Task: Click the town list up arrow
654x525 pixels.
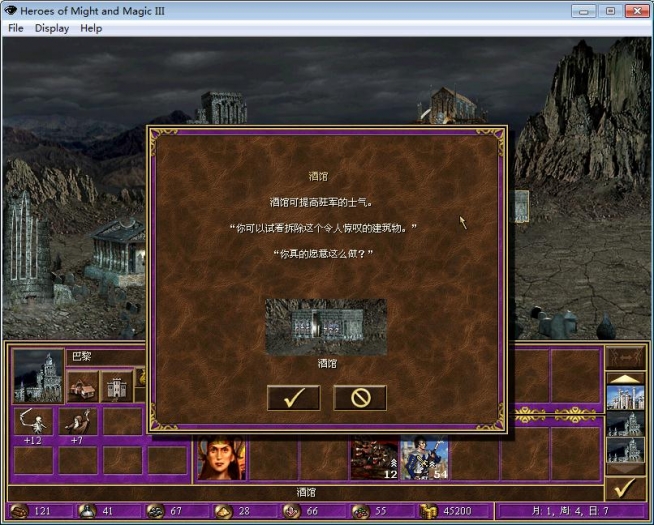Action: [x=625, y=378]
